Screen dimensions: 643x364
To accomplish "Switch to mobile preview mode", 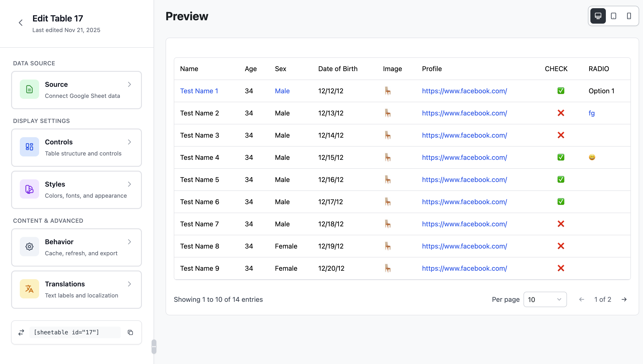I will coord(629,16).
